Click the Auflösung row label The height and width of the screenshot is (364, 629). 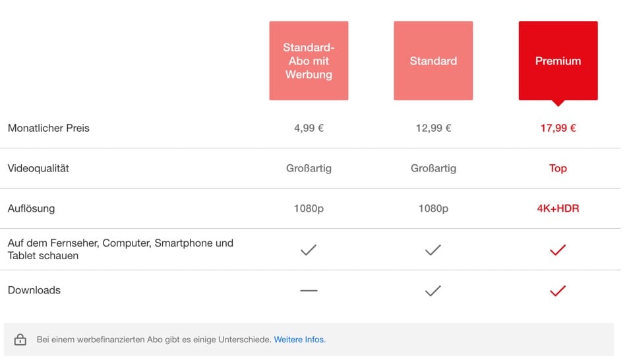click(x=31, y=208)
